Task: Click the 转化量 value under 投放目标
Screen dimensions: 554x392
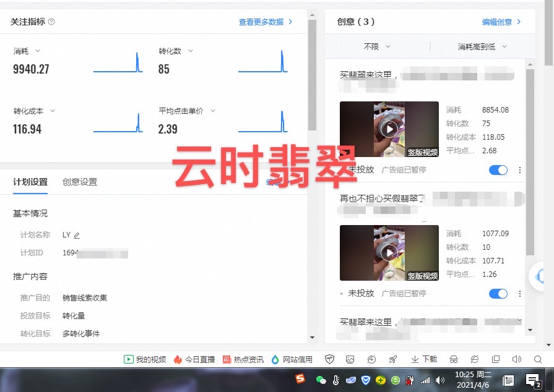Action: [x=74, y=316]
